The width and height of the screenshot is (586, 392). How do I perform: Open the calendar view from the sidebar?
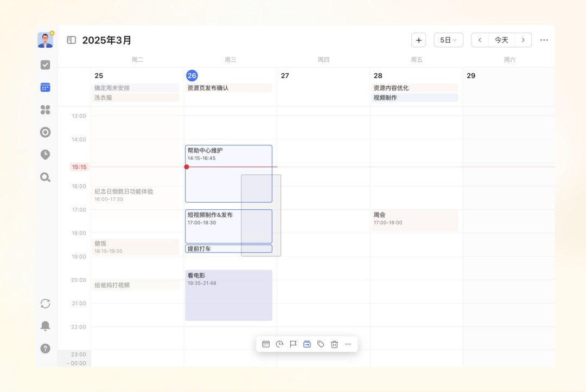pos(45,87)
